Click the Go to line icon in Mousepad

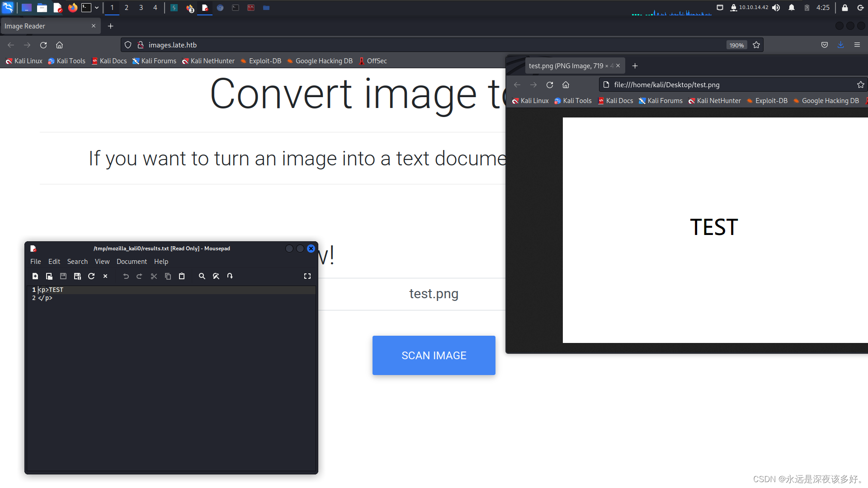(230, 276)
